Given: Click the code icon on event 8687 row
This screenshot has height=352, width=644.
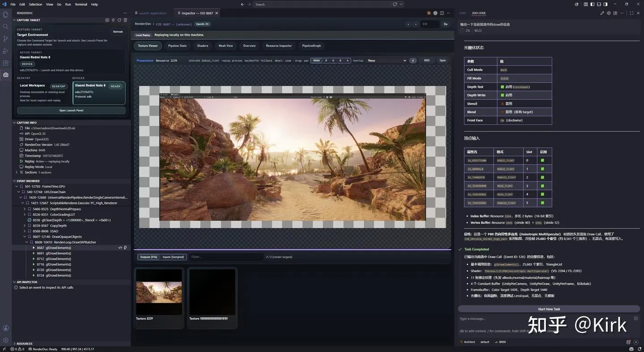Looking at the screenshot, I should [x=120, y=247].
